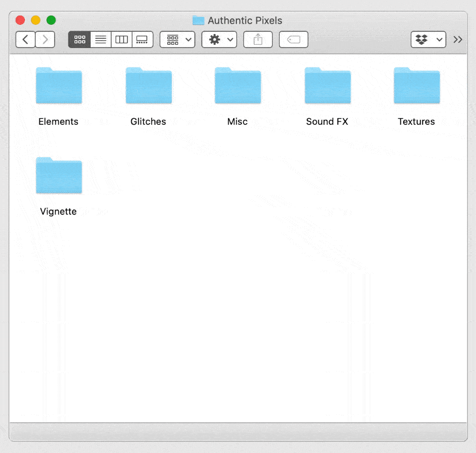Click the Sound FX folder name label
This screenshot has width=476, height=453.
click(x=327, y=121)
